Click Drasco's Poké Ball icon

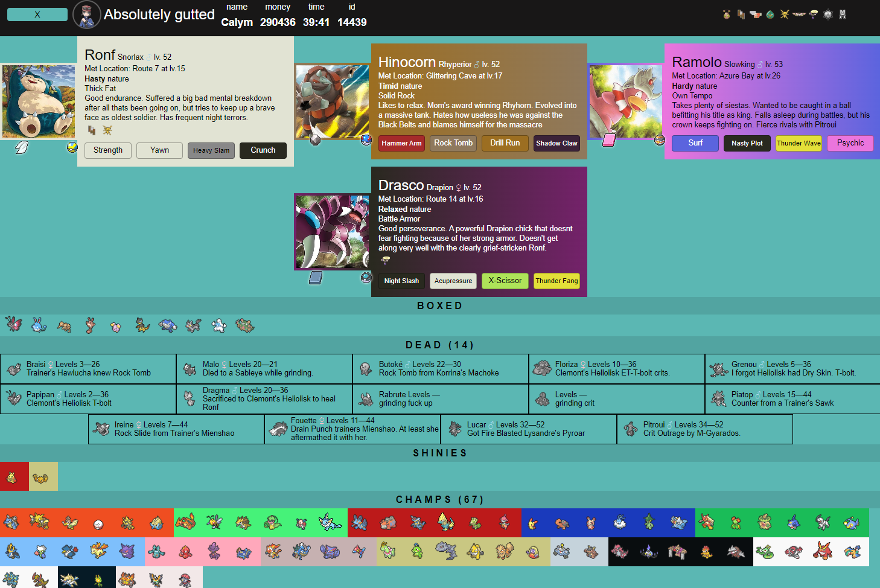tap(366, 277)
